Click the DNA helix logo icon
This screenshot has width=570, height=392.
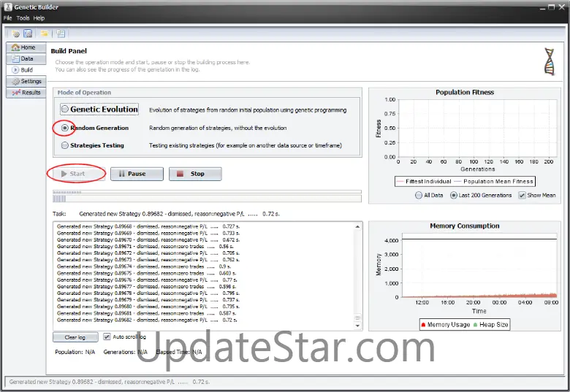[x=550, y=62]
